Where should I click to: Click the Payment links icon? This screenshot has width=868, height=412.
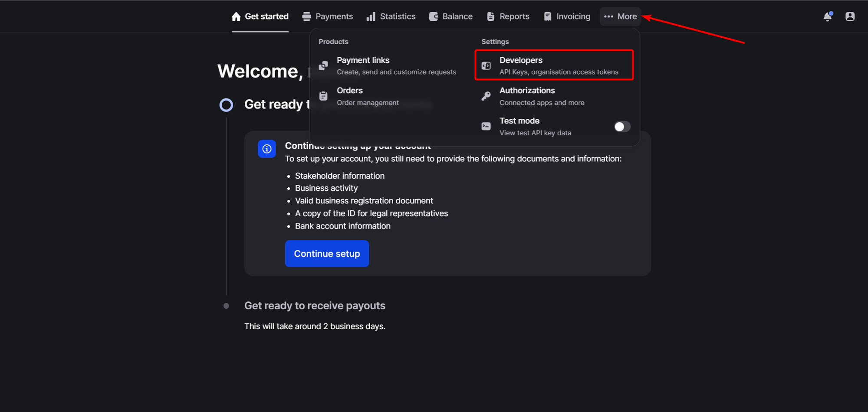pyautogui.click(x=323, y=65)
